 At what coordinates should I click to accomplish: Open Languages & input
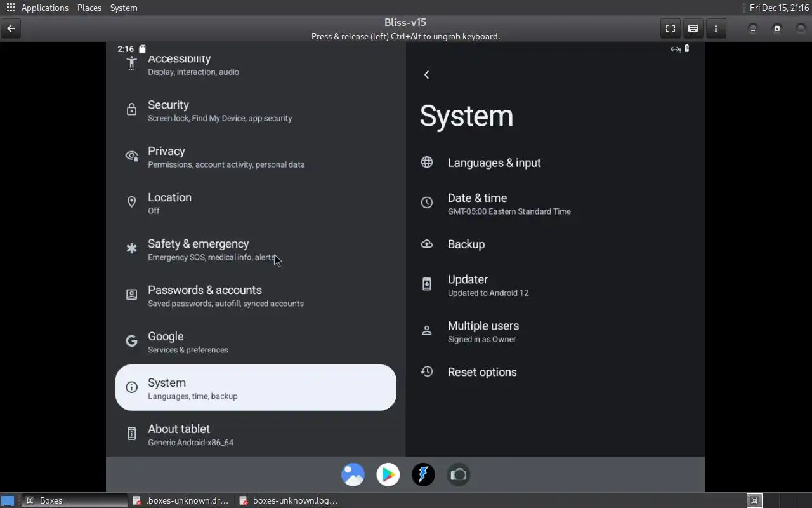pyautogui.click(x=555, y=163)
